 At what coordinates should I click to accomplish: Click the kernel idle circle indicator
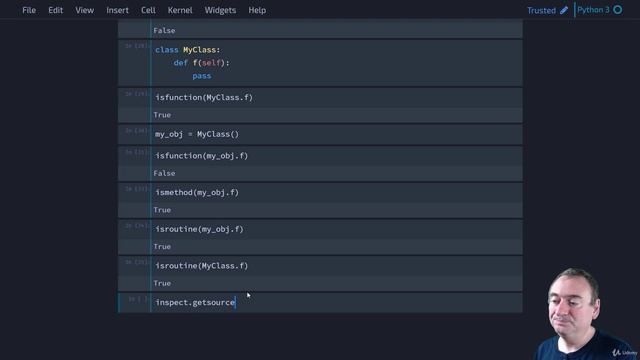(x=618, y=10)
